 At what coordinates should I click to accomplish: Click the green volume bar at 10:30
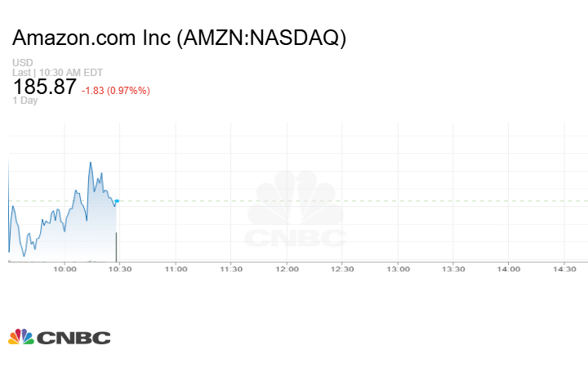tap(117, 246)
